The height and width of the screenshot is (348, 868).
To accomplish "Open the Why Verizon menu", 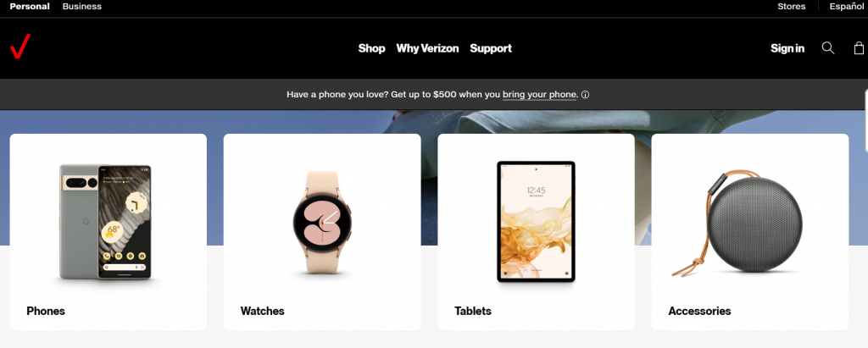I will [427, 49].
